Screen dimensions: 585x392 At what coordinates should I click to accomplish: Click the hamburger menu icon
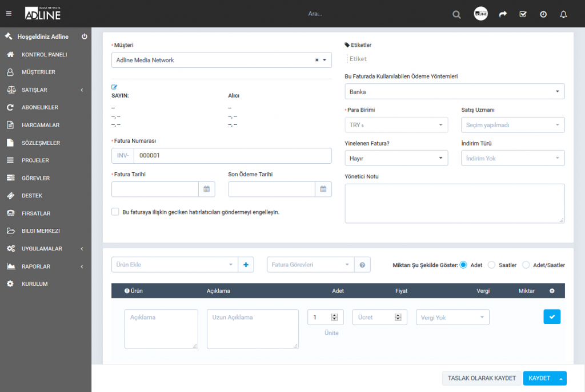coord(9,14)
